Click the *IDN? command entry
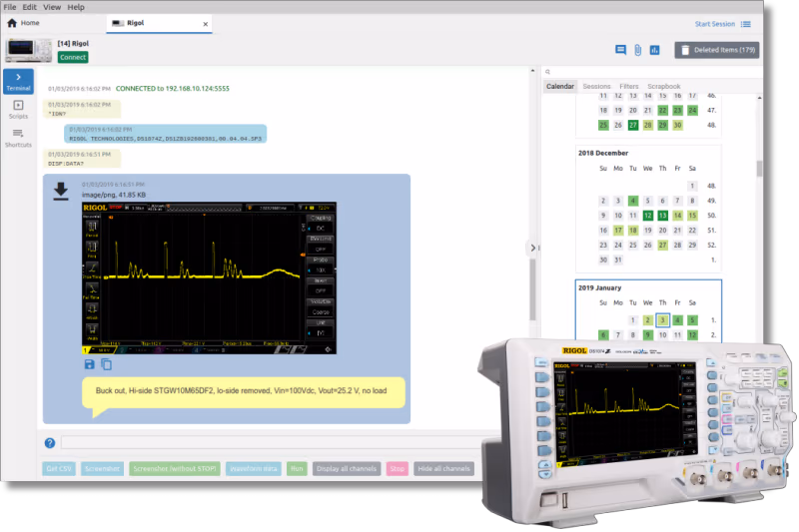 point(82,109)
